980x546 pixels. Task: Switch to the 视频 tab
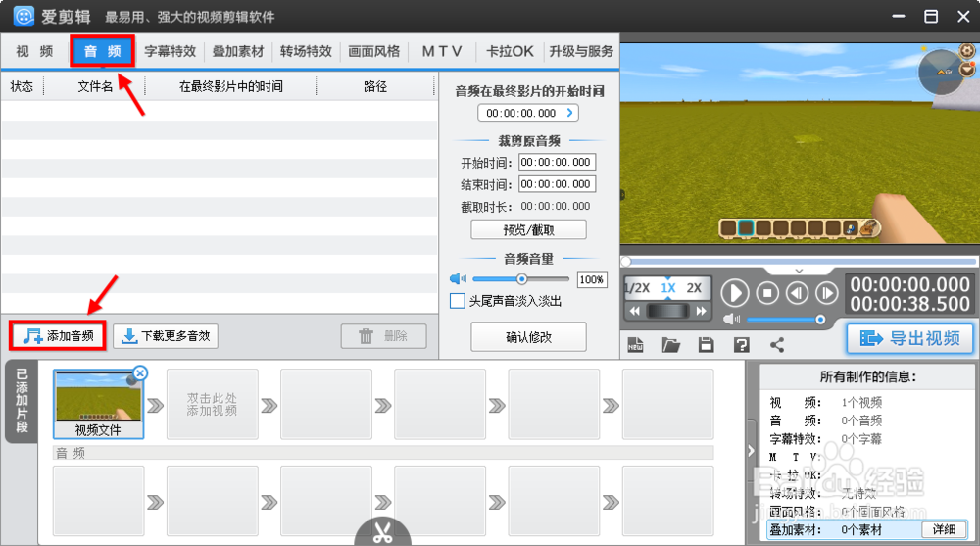click(x=34, y=51)
